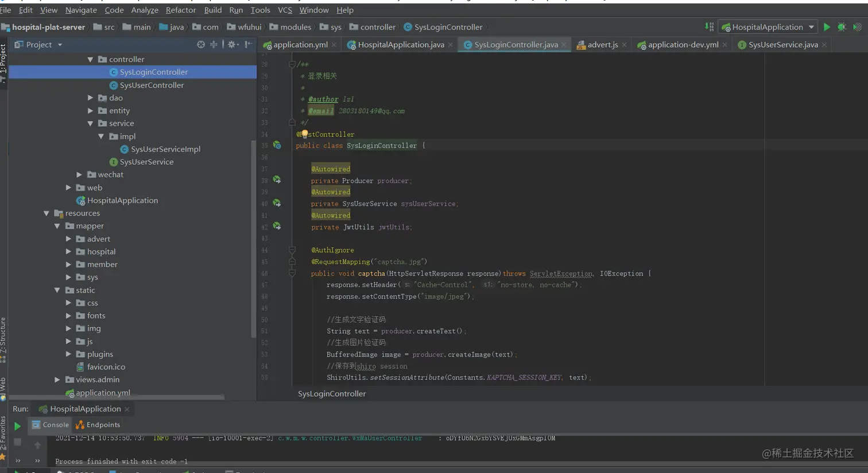868x473 pixels.
Task: Open the File menu
Action: tap(6, 10)
